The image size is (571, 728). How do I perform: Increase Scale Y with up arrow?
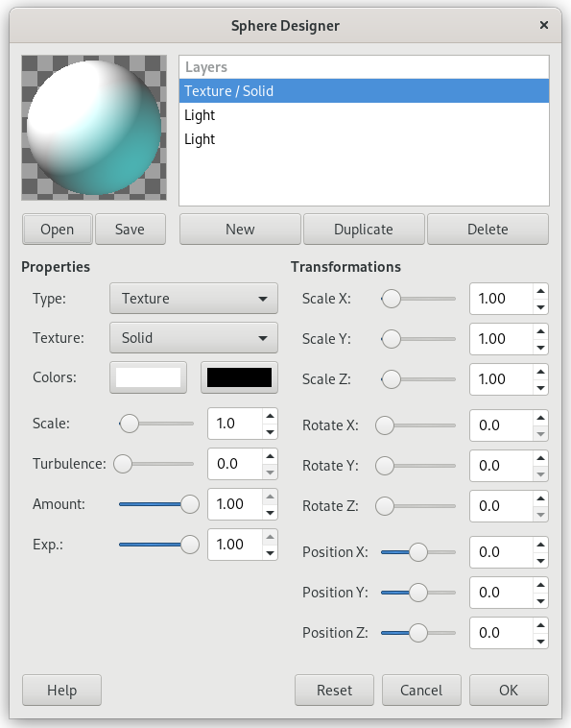[x=540, y=331]
